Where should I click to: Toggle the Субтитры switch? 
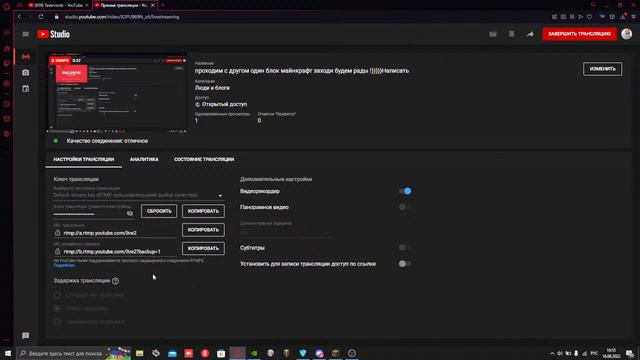point(404,248)
